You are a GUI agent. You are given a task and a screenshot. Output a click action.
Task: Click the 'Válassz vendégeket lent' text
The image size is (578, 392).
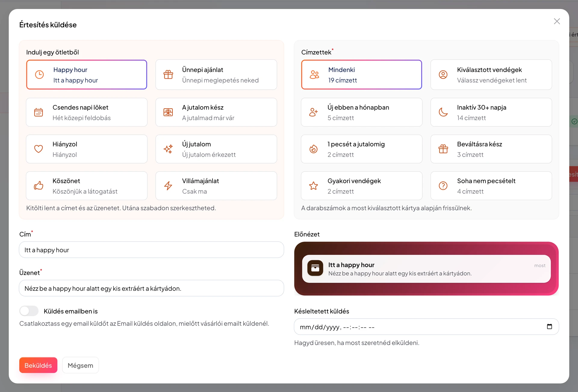pos(492,80)
